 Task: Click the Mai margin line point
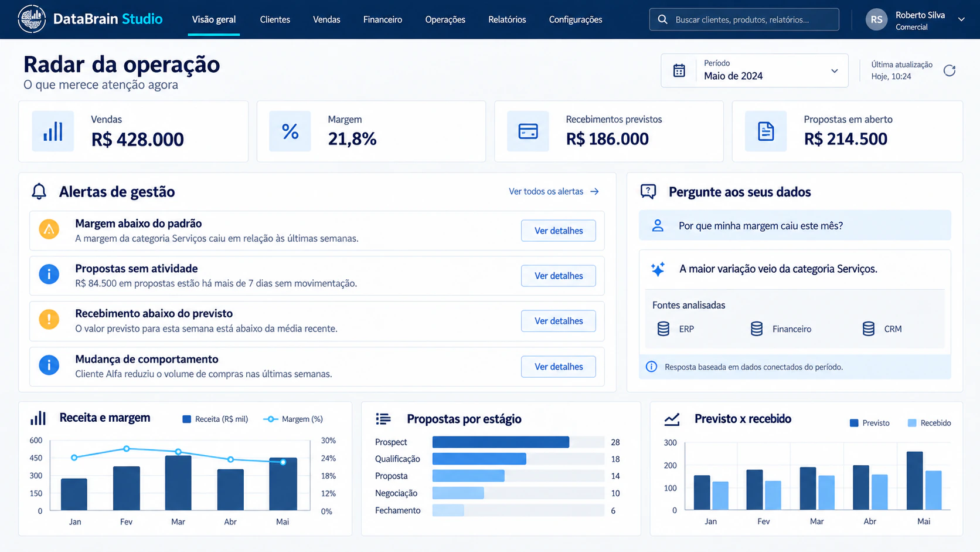[x=283, y=462]
